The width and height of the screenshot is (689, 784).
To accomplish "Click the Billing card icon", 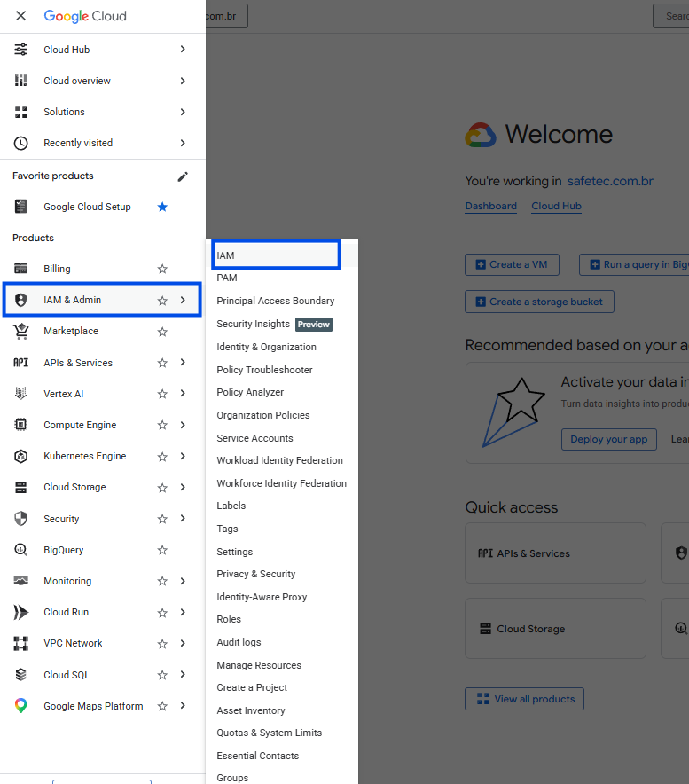I will tap(21, 269).
